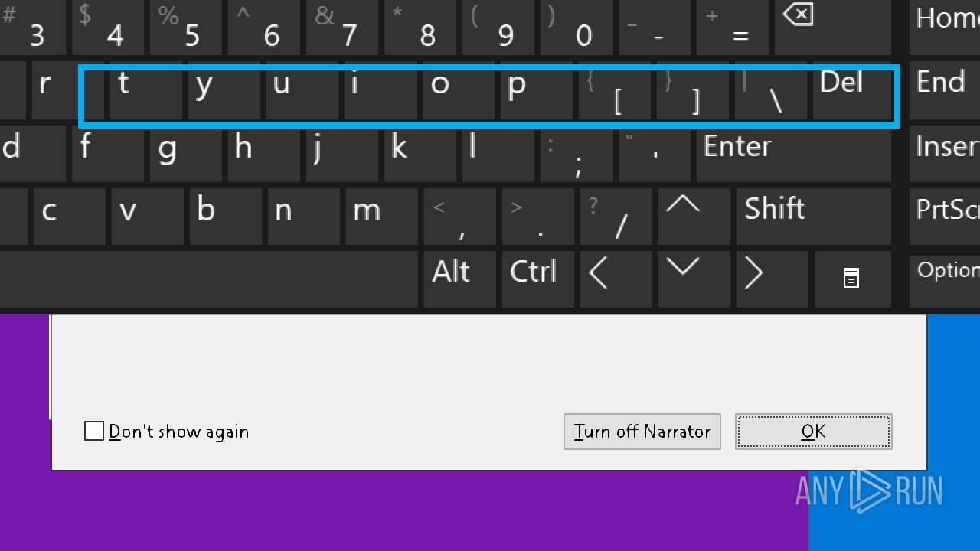This screenshot has height=551, width=980.
Task: Tap the 8 asterisk key
Action: click(x=420, y=28)
